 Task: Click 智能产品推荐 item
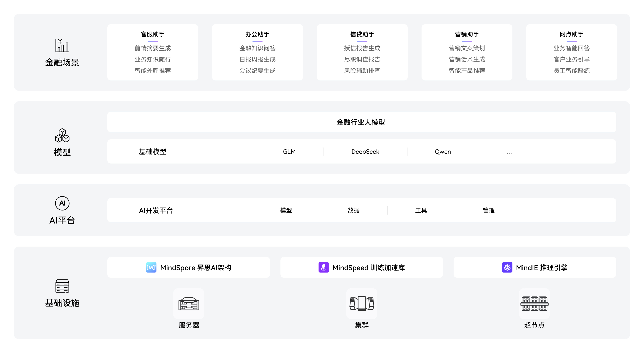(467, 71)
